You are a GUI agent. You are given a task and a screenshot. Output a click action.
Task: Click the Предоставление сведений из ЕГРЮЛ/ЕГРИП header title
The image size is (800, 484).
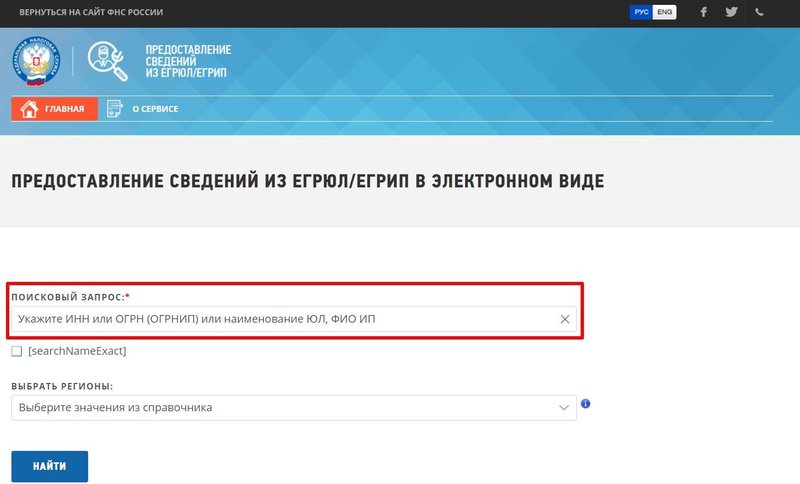click(188, 63)
